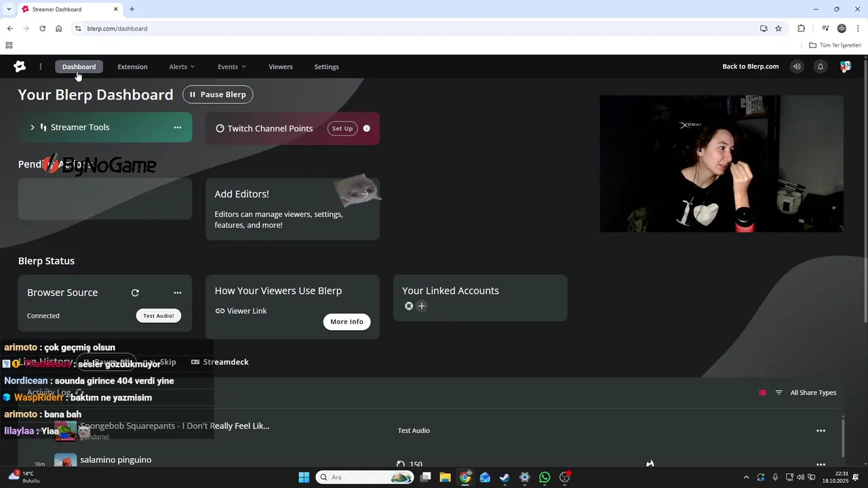Open the profile avatar in Blerp header
Viewport: 868px width, 488px height.
tap(846, 66)
